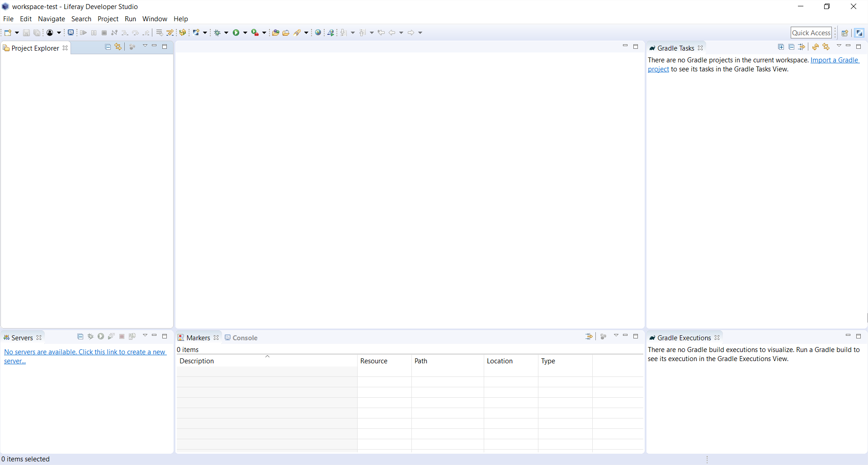Click the create a new server link
868x465 pixels.
pyautogui.click(x=85, y=357)
